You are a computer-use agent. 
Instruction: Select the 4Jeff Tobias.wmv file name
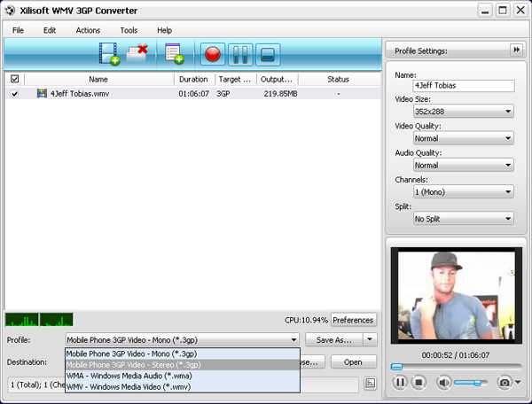coord(80,94)
